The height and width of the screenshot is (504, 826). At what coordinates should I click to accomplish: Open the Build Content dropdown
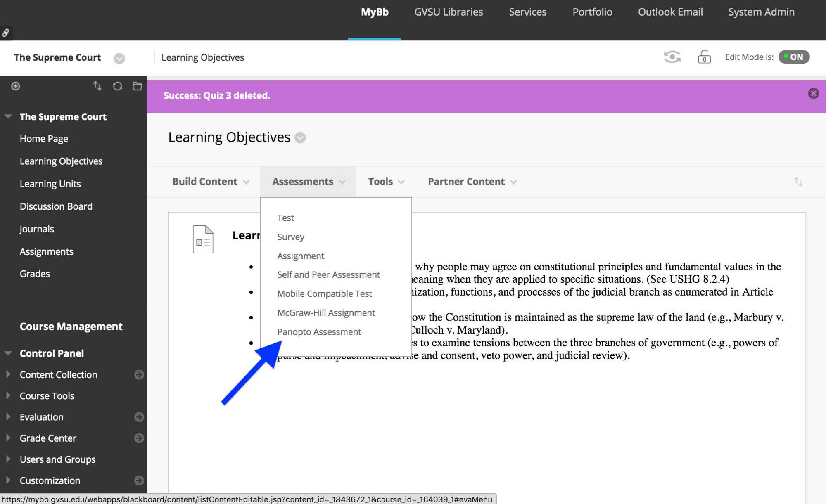[x=211, y=182]
